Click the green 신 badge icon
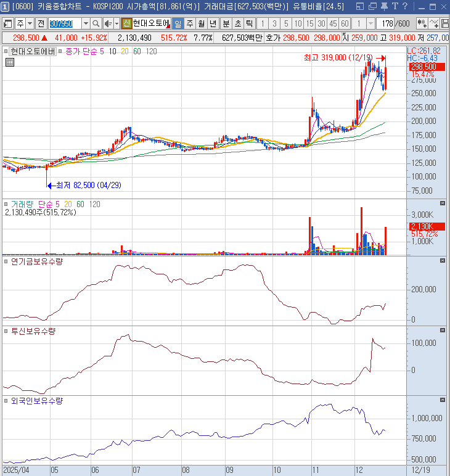 click(x=126, y=23)
